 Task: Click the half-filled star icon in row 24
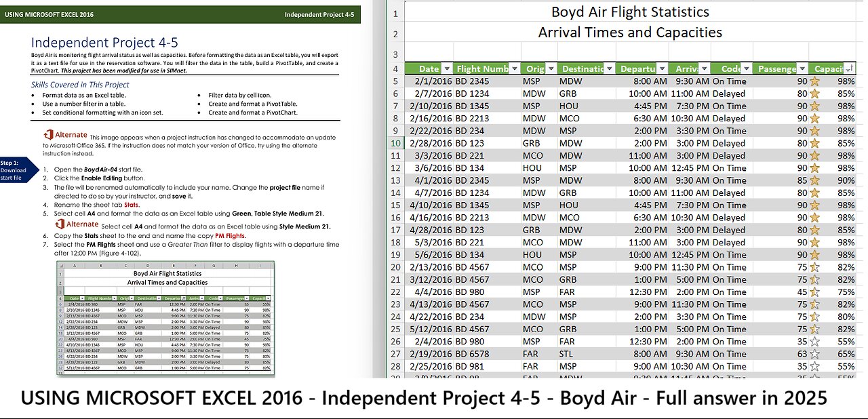point(814,317)
